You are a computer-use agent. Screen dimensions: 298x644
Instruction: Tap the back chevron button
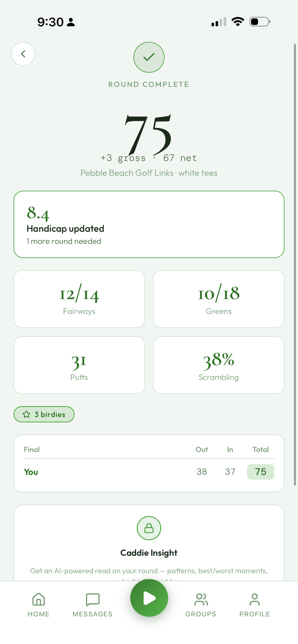click(23, 54)
